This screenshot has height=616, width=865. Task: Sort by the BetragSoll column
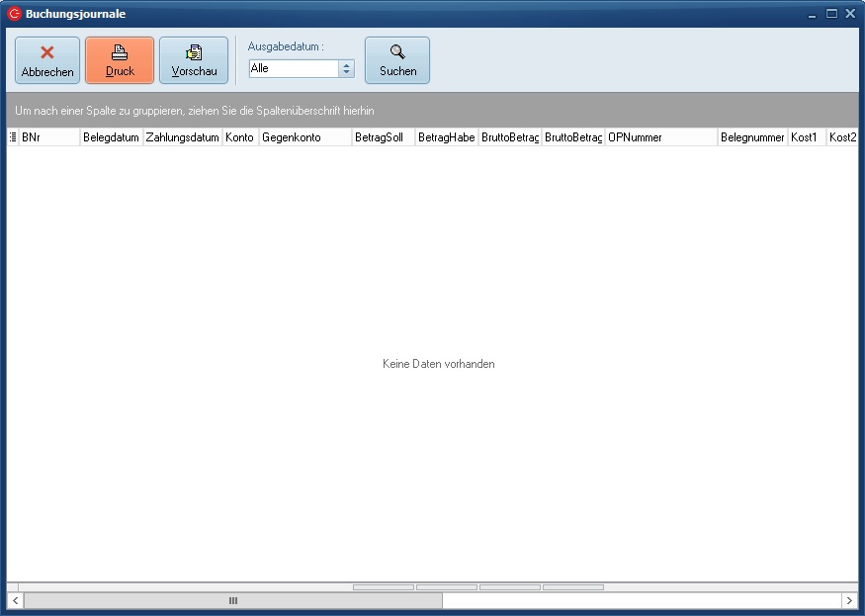(x=383, y=137)
